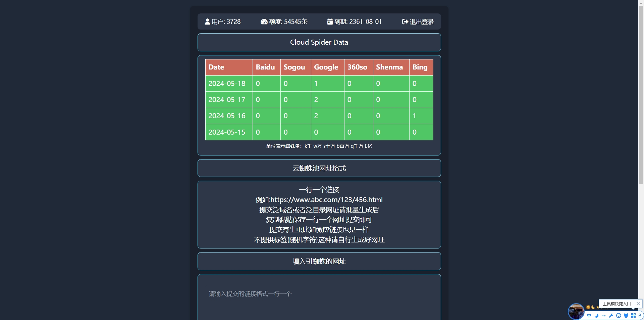Click the quota gauge icon beside 额度

click(x=264, y=21)
